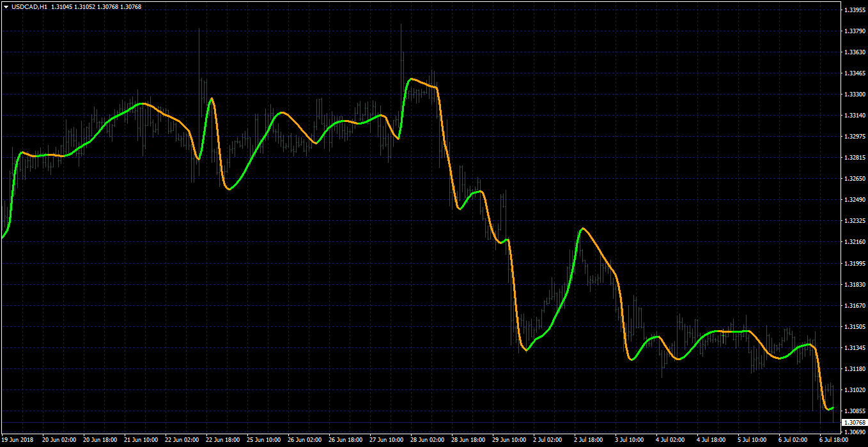Viewport: 868px width, 447px height.
Task: Click price scale value 1.32975
Action: [855, 137]
